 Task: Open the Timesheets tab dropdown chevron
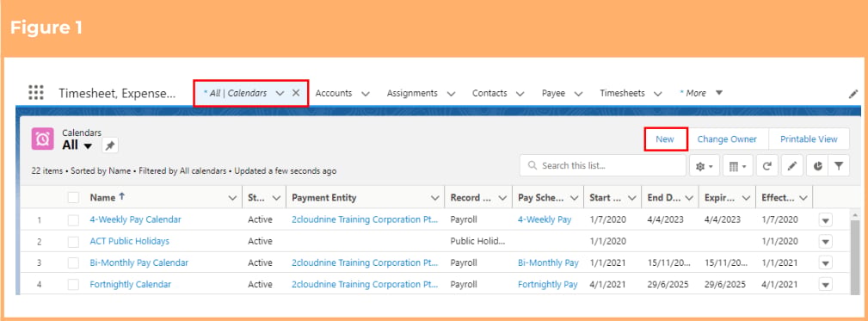pos(658,94)
